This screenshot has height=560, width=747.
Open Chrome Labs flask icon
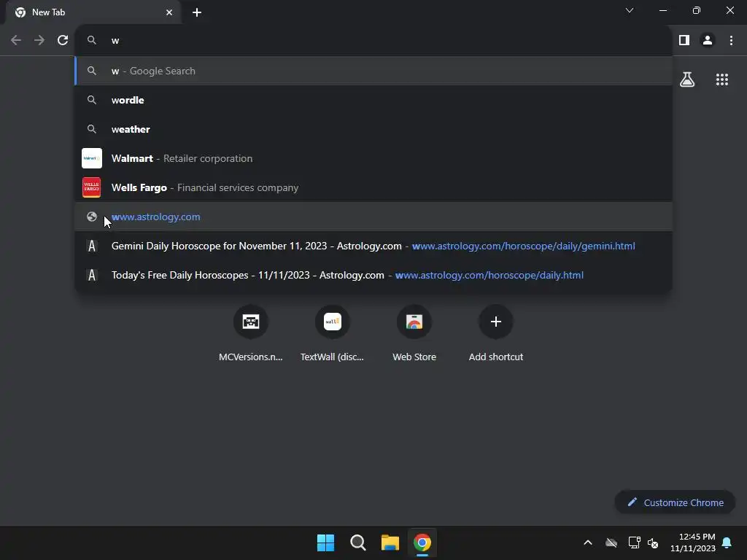coord(687,79)
